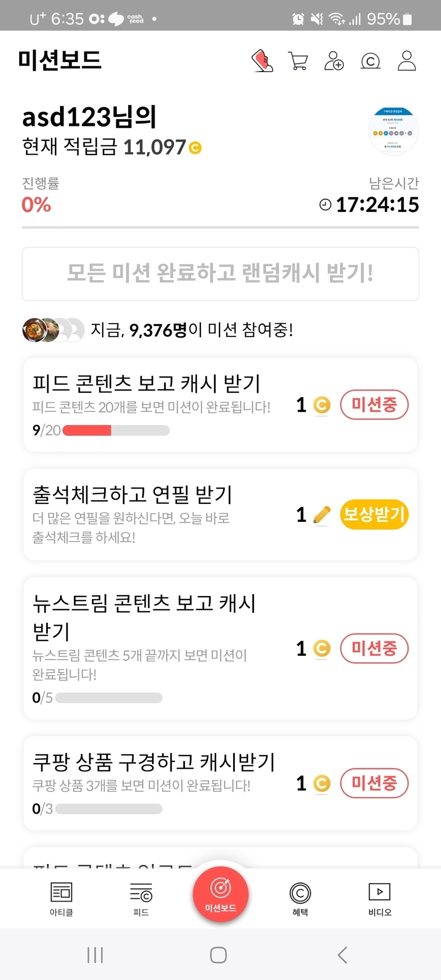Go to the 비디오 tab
The image size is (441, 980).
tap(380, 899)
